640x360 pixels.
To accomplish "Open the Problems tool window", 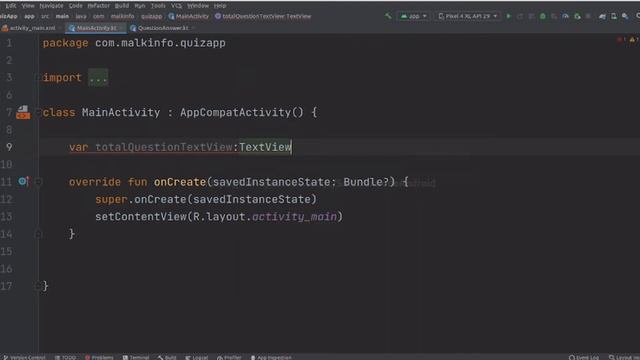I will [x=99, y=357].
